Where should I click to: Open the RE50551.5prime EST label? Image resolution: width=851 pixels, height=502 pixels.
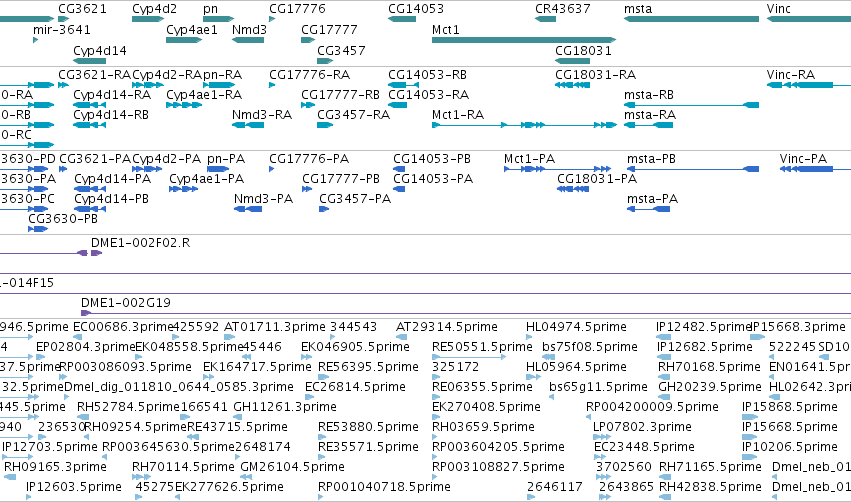coord(482,347)
